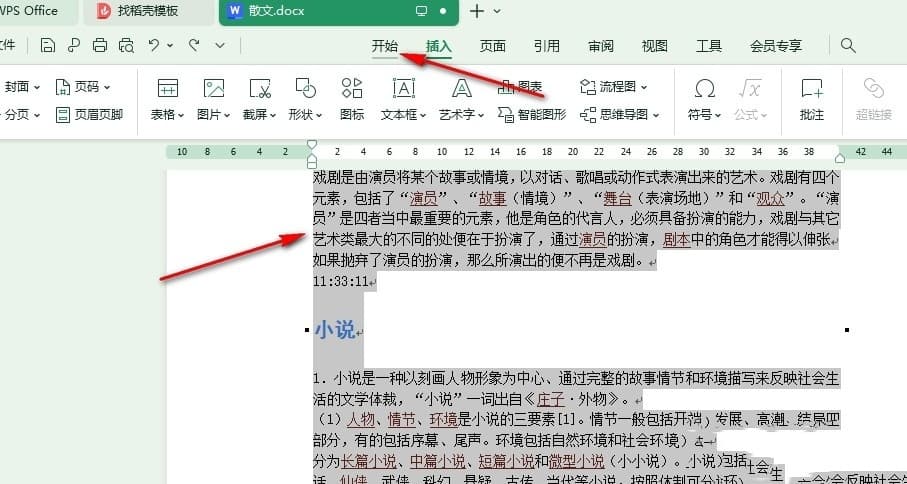Click the Redo arrow
Viewport: 907px width, 484px height.
point(194,45)
